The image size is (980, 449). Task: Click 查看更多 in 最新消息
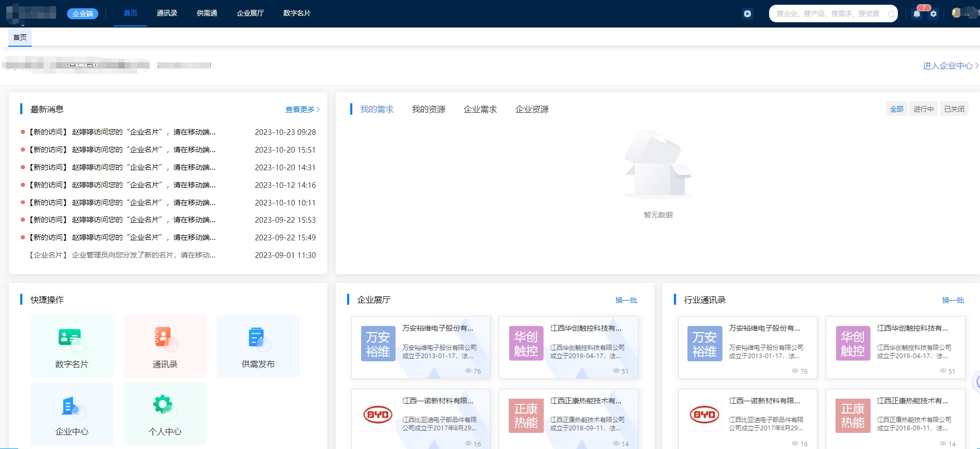(302, 110)
